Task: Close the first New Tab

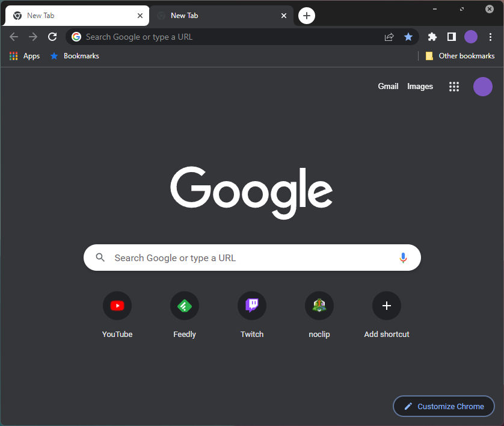Action: (x=140, y=16)
